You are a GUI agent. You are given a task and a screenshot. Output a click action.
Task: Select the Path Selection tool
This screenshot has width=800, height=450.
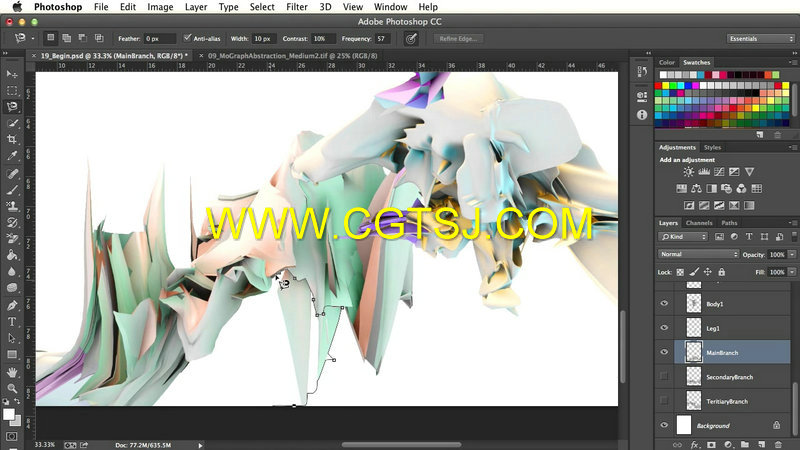tap(12, 338)
